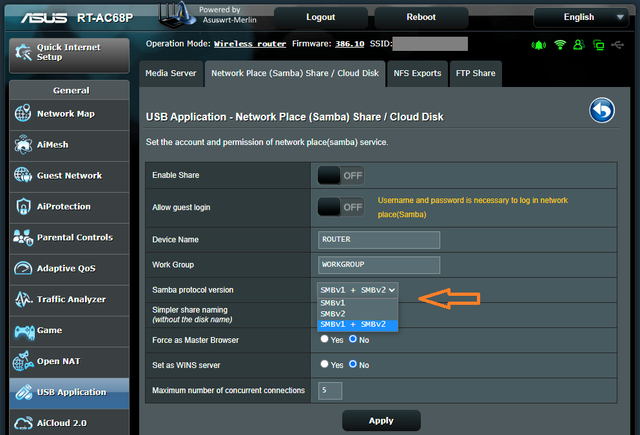Open the Open NAT menu label
This screenshot has height=435, width=640.
tap(59, 361)
